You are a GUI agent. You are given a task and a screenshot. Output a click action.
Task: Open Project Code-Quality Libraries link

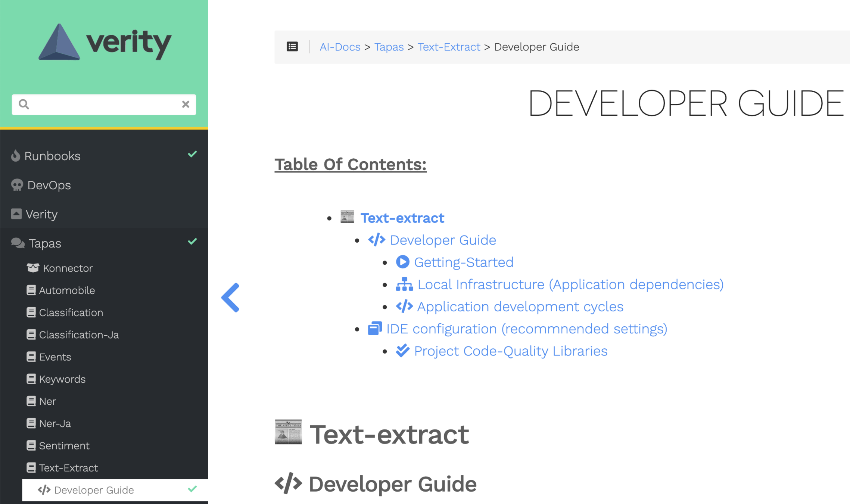510,351
